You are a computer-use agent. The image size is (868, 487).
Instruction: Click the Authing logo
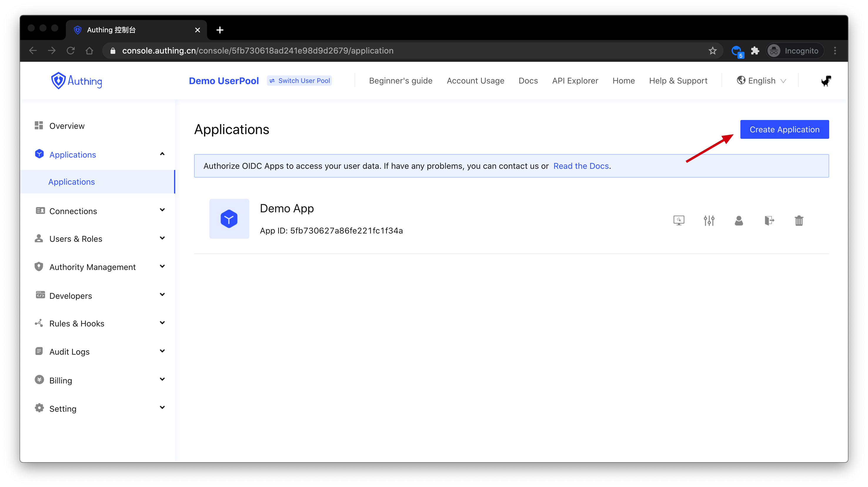76,81
